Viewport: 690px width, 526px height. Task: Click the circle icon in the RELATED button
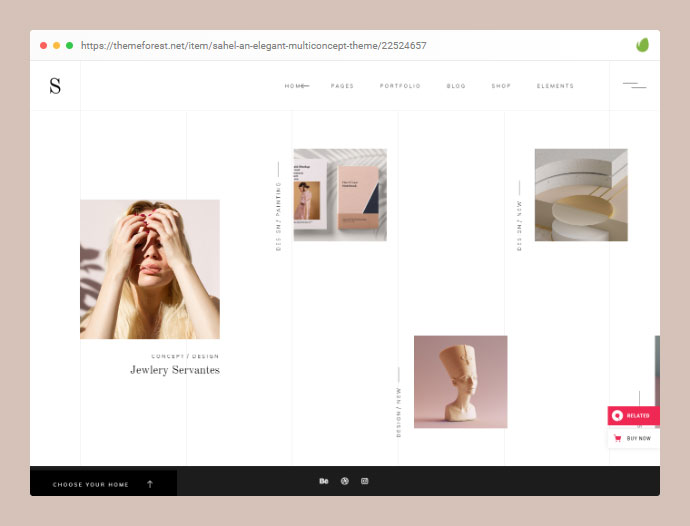[617, 416]
